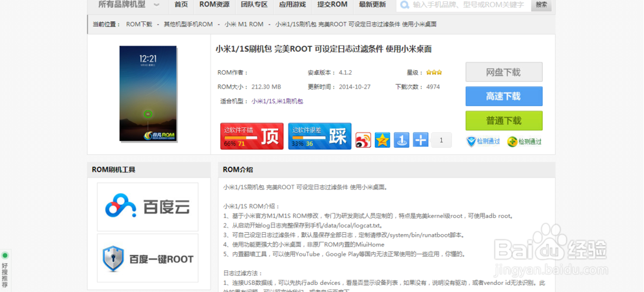Viewport: 644px width, 292px height.
Task: Share to Sina Weibo icon
Action: [363, 140]
